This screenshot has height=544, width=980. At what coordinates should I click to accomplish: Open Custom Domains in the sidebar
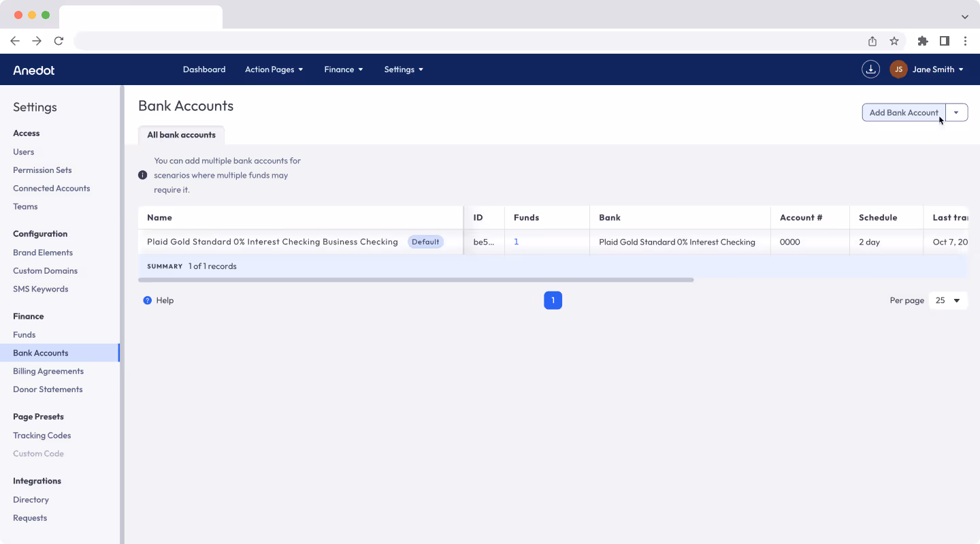pos(45,270)
